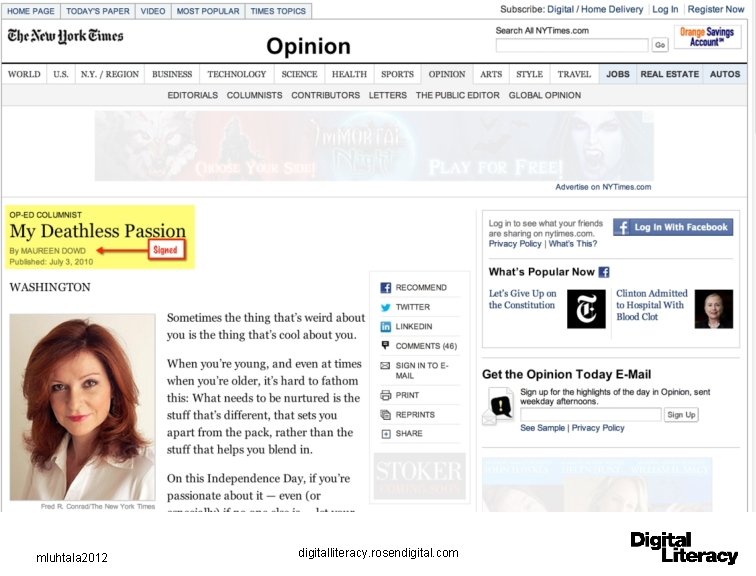Open the SCIENCE section
Viewport: 756px width, 576px height.
[x=299, y=74]
